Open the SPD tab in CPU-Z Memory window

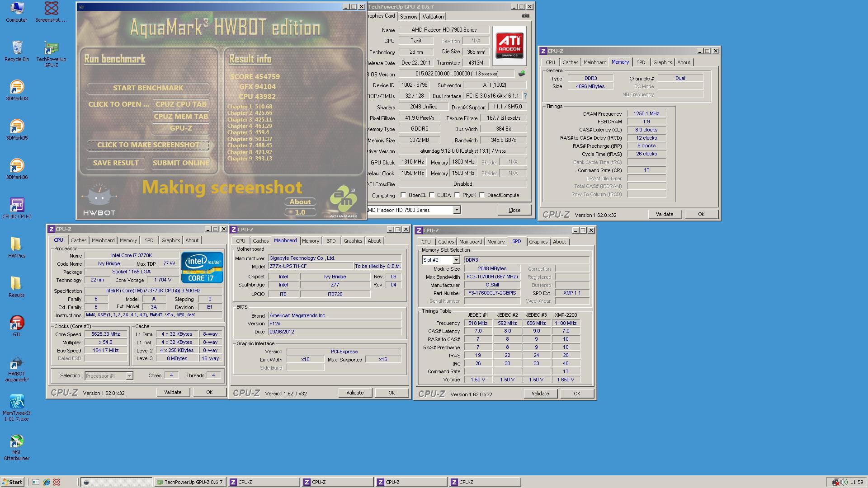tap(641, 62)
